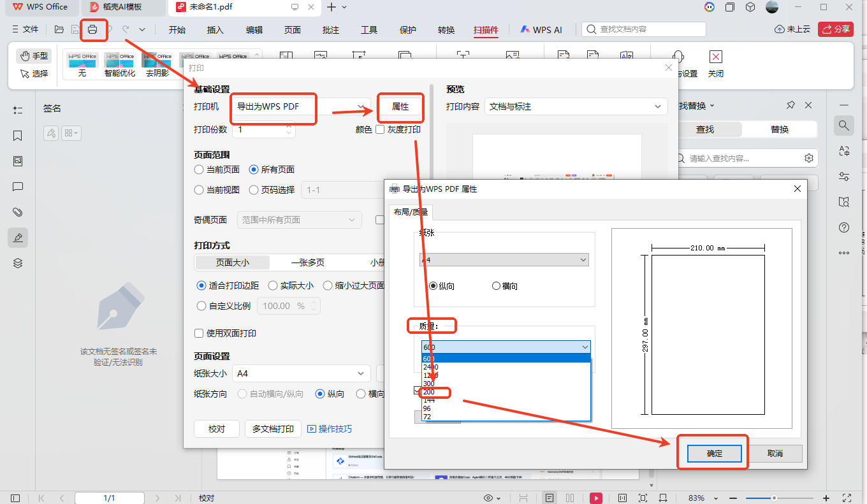The width and height of the screenshot is (867, 504).
Task: Click the 多文档打印 button
Action: (273, 429)
